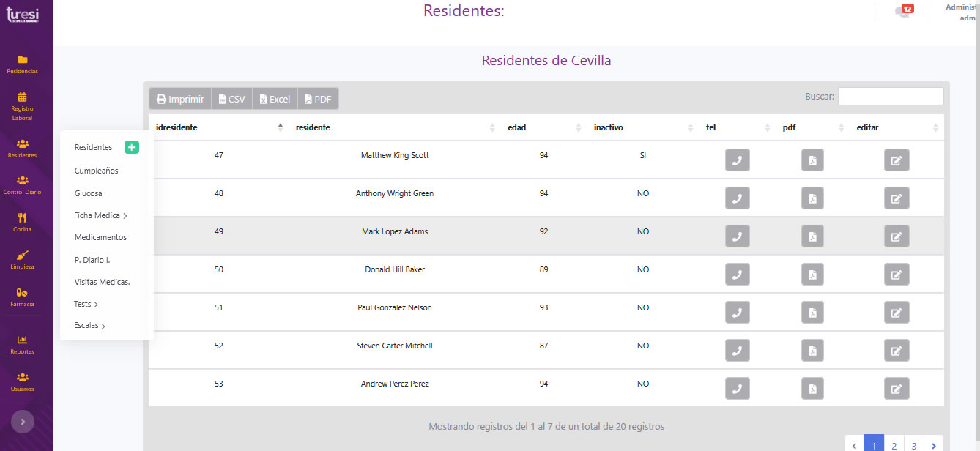The image size is (980, 451).
Task: Export the table using the Excel button
Action: pyautogui.click(x=275, y=99)
